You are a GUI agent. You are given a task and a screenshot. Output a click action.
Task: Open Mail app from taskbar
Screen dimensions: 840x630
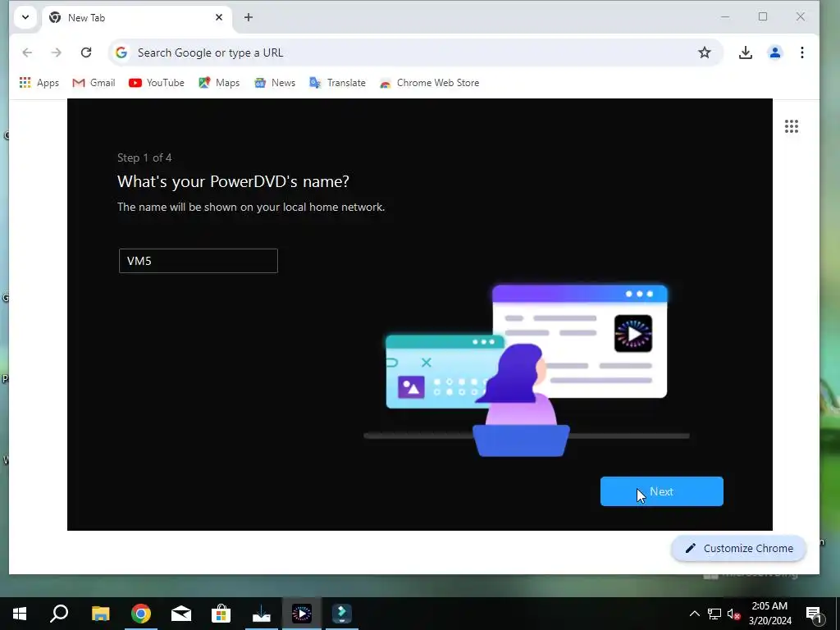point(181,614)
